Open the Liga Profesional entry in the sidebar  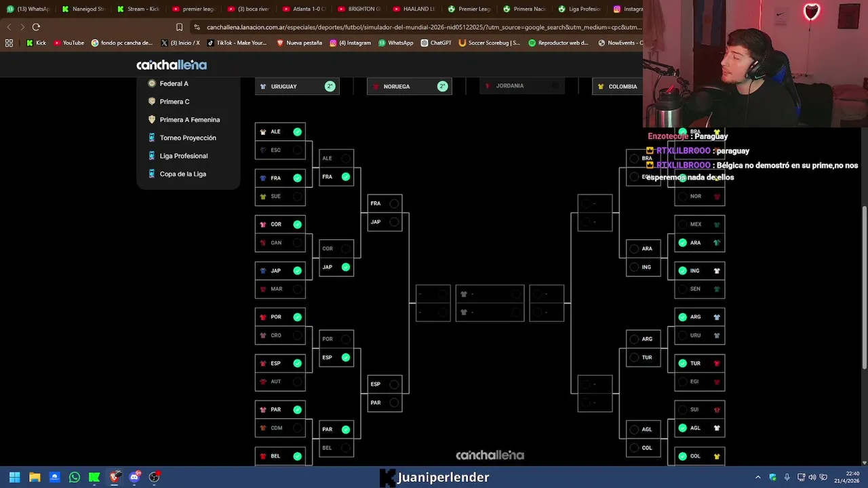[178, 156]
